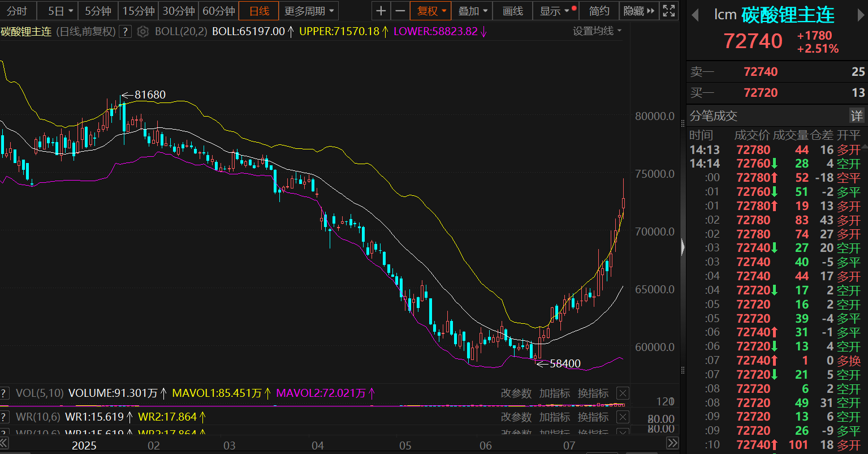Open BOLL indicator settings gear
The image size is (868, 454).
(143, 32)
